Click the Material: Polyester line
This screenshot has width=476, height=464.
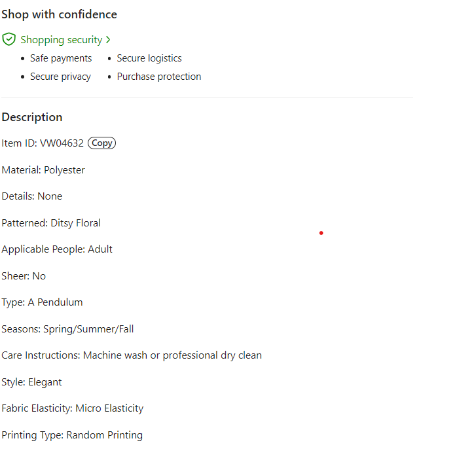click(43, 170)
